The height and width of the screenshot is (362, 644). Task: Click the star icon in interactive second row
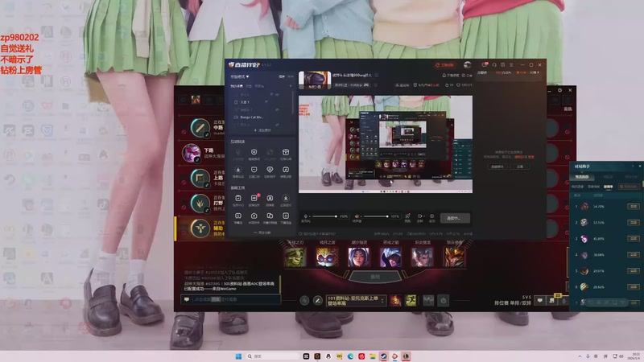tap(238, 171)
